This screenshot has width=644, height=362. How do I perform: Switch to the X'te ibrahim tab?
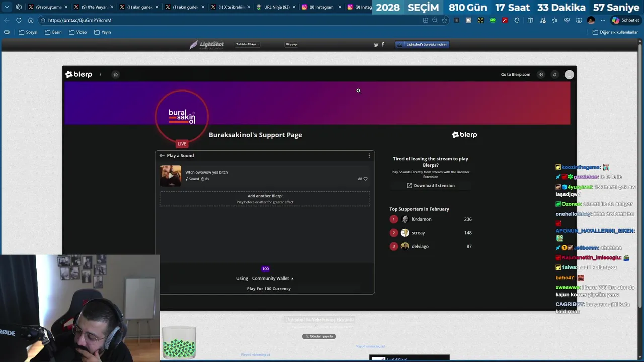pos(230,7)
